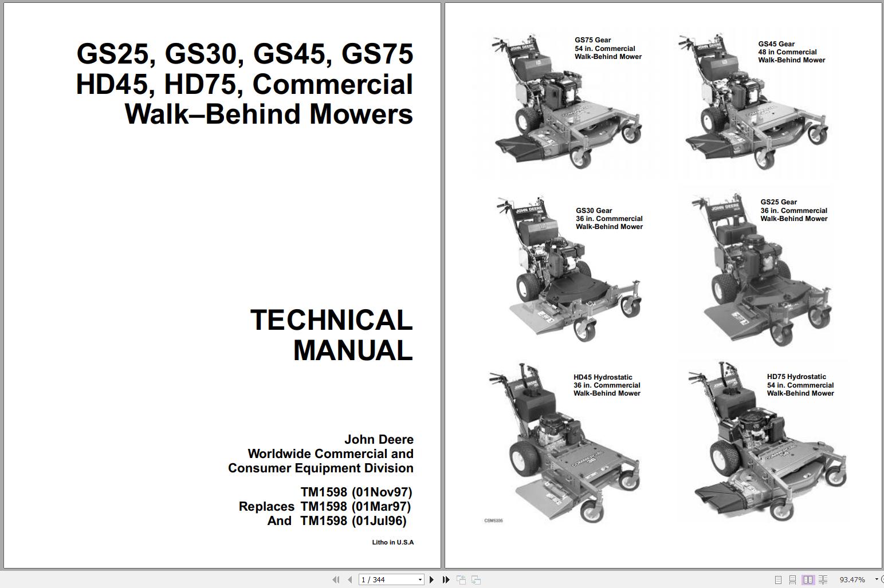Image resolution: width=884 pixels, height=588 pixels.
Task: Click the TECHNICAL MANUAL heading
Action: coord(332,336)
